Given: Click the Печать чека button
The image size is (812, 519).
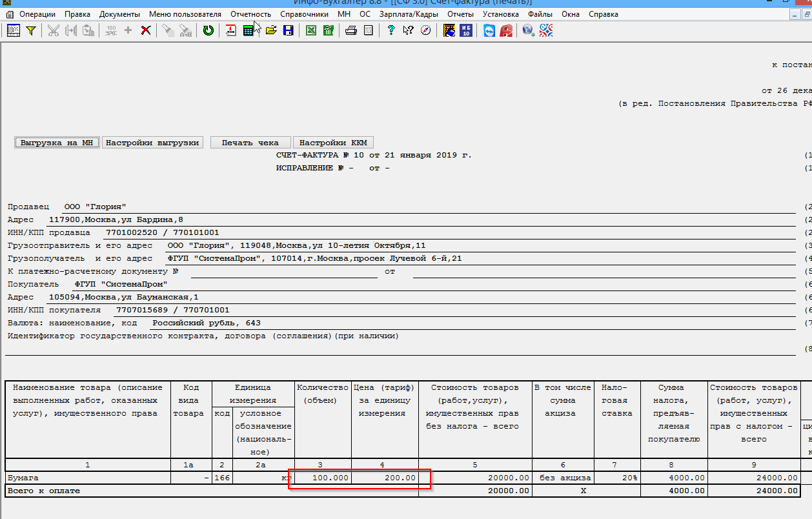Looking at the screenshot, I should tap(250, 143).
